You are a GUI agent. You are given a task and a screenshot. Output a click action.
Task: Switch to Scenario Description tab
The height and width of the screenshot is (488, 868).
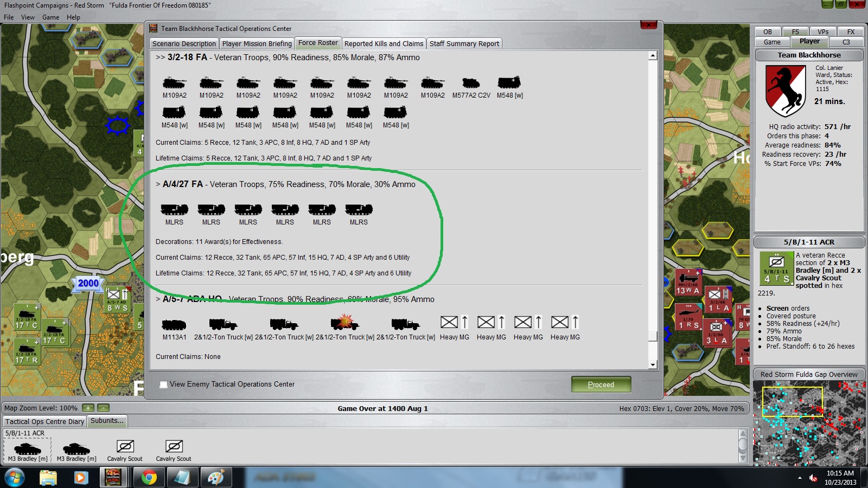pos(184,44)
